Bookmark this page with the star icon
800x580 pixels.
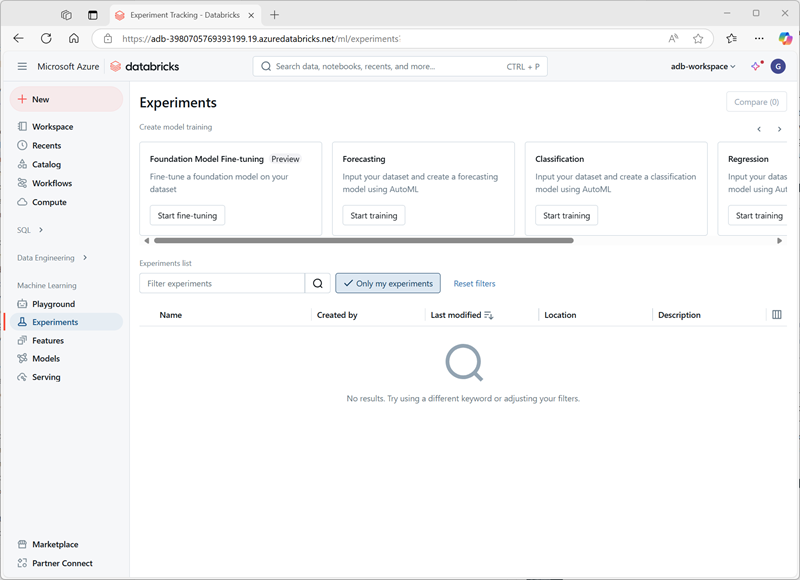coord(698,38)
